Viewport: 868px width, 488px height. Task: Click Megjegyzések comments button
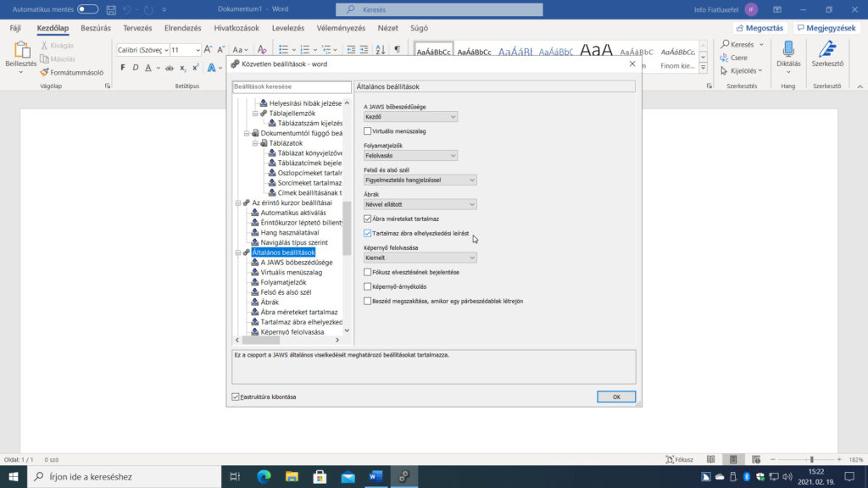(826, 28)
